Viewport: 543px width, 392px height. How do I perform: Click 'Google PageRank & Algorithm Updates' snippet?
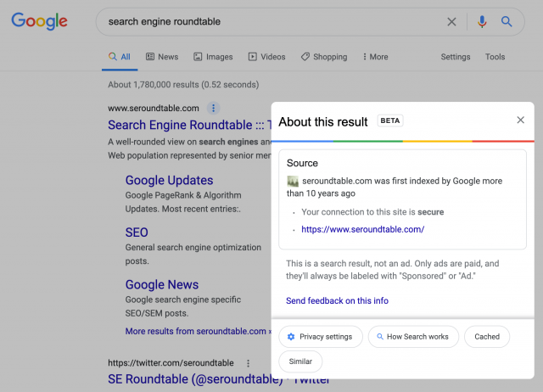[x=183, y=202]
